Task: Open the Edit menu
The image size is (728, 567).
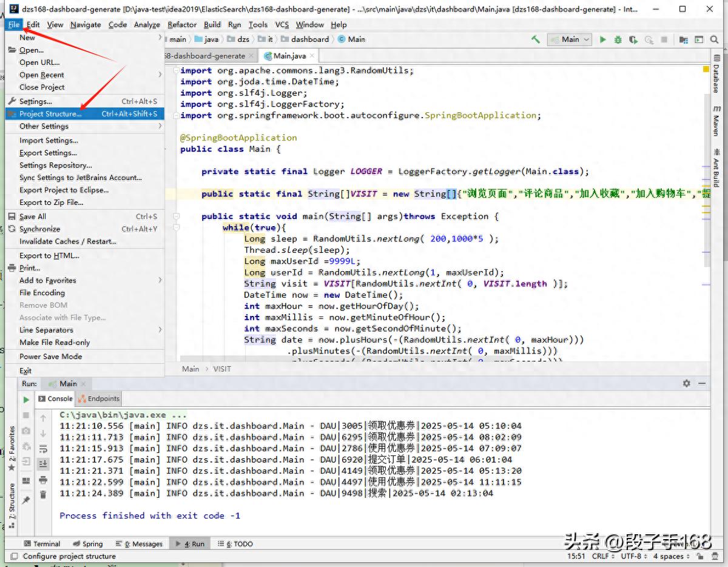Action: pos(33,24)
